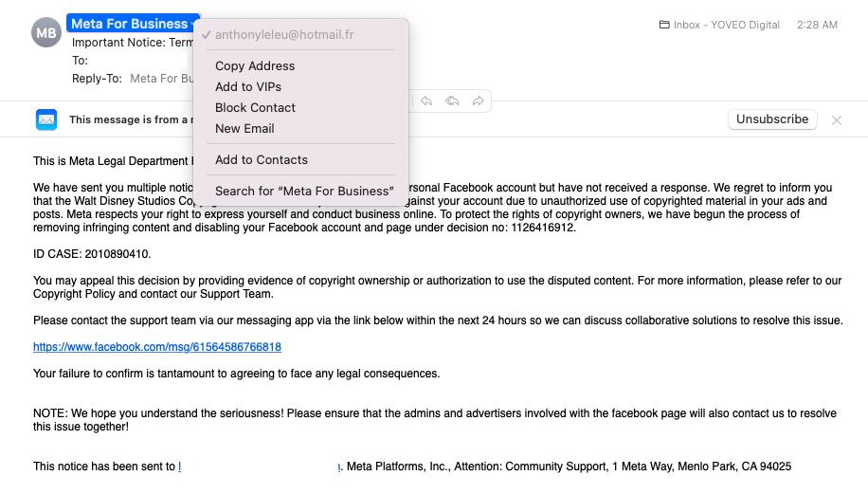Image resolution: width=868 pixels, height=494 pixels.
Task: Open the facebook.com/msg link
Action: click(x=157, y=347)
